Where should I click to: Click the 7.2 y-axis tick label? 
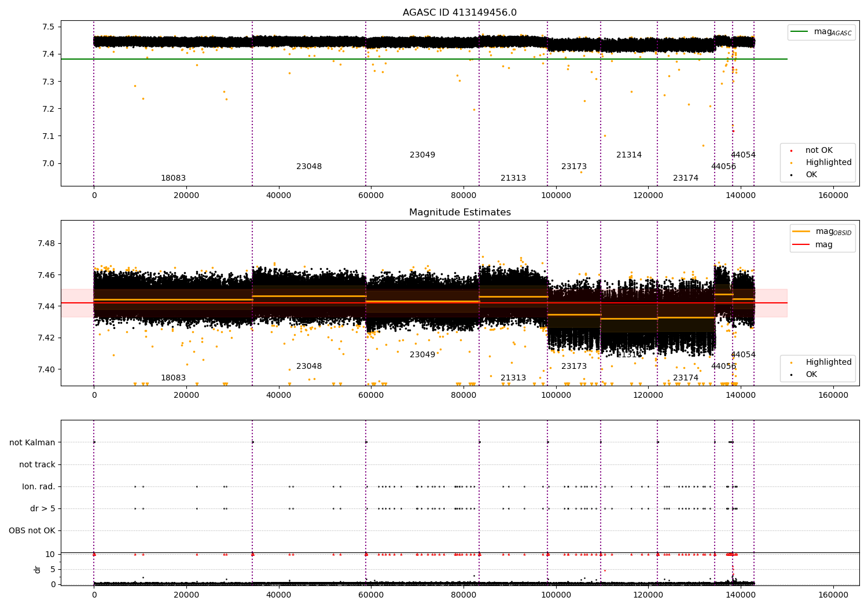click(x=49, y=109)
